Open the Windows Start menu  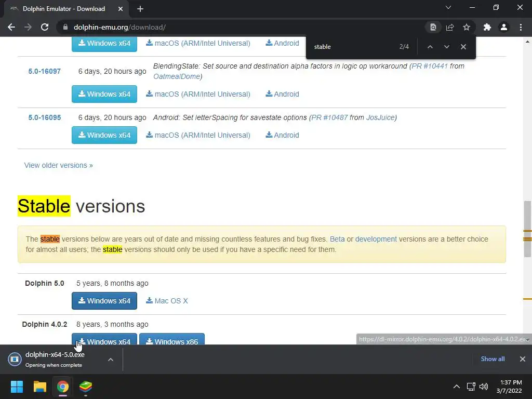[17, 387]
